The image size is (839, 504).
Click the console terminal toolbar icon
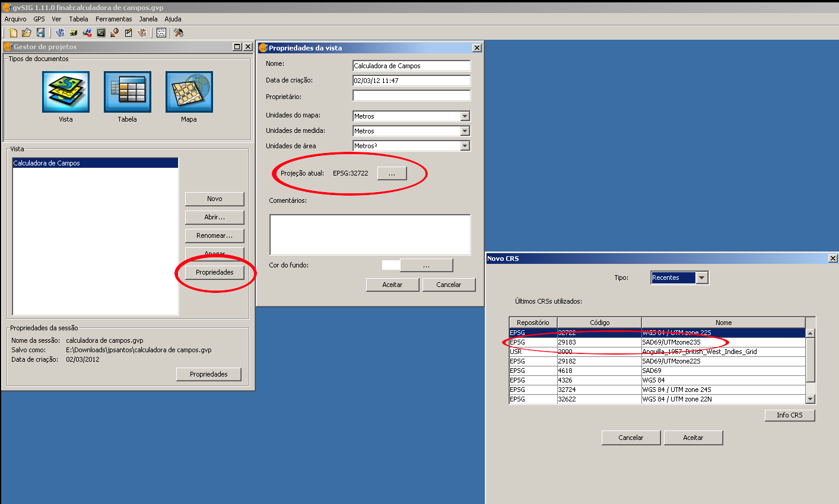pyautogui.click(x=101, y=33)
